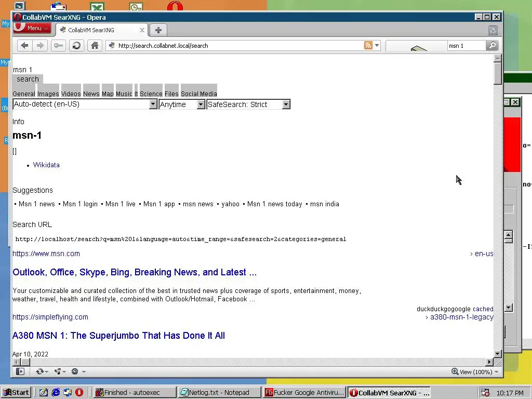532x399 pixels.
Task: Go forward with the Forward arrow button
Action: point(40,46)
